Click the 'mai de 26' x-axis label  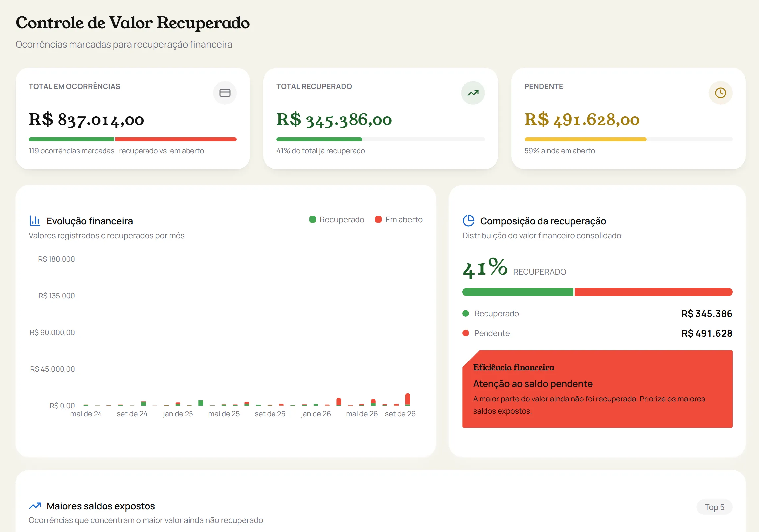tap(361, 414)
